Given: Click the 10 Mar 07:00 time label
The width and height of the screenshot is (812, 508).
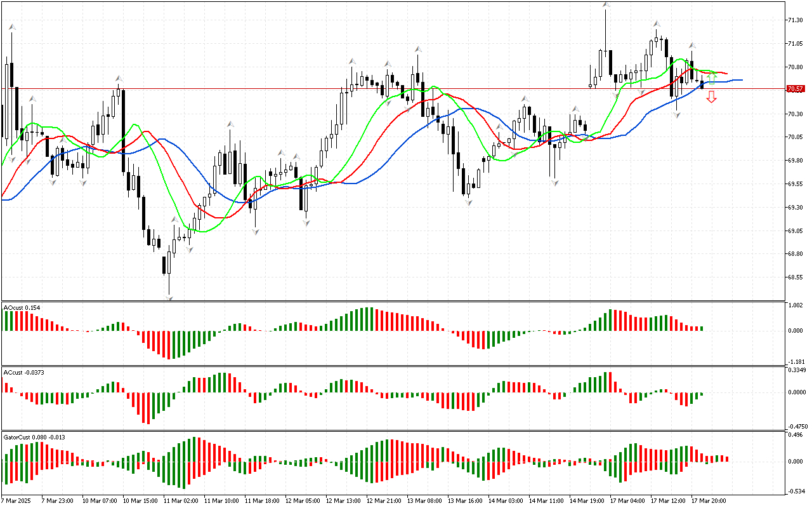Looking at the screenshot, I should click(x=98, y=501).
